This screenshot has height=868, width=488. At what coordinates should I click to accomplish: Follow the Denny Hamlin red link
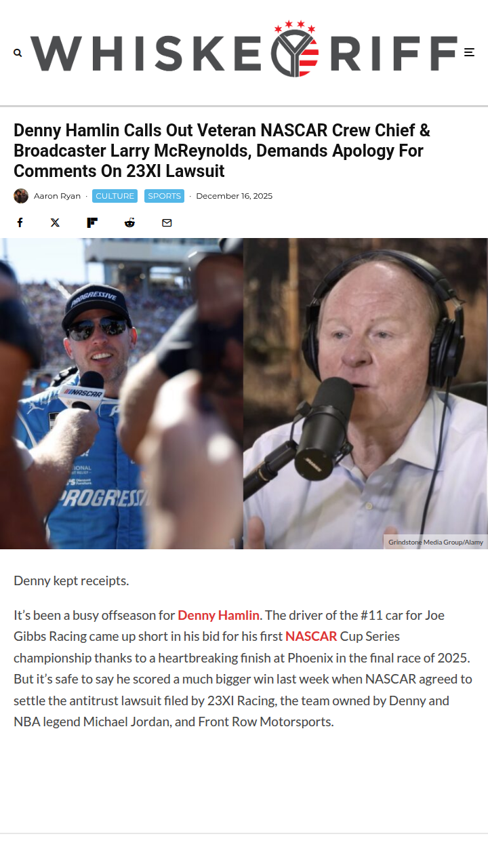(x=218, y=615)
